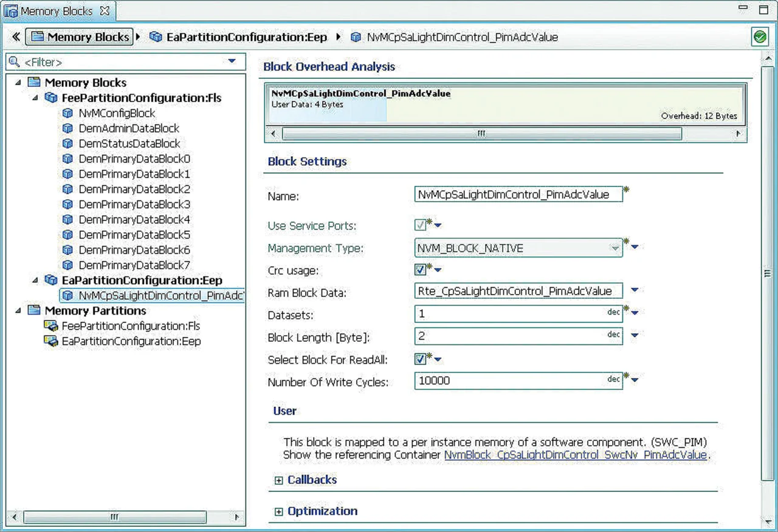Click the NvMConfigBlock cube icon

[x=68, y=113]
